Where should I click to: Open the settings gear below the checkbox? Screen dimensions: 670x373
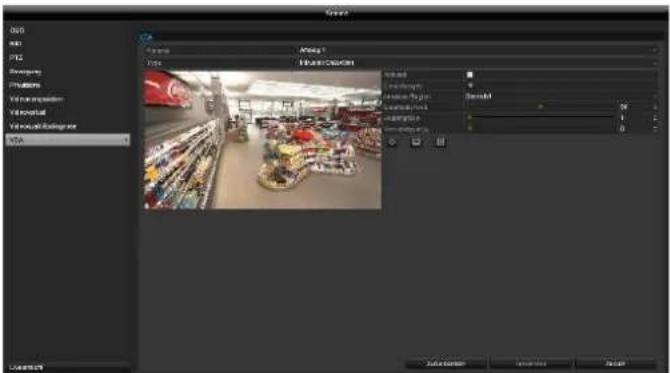470,85
